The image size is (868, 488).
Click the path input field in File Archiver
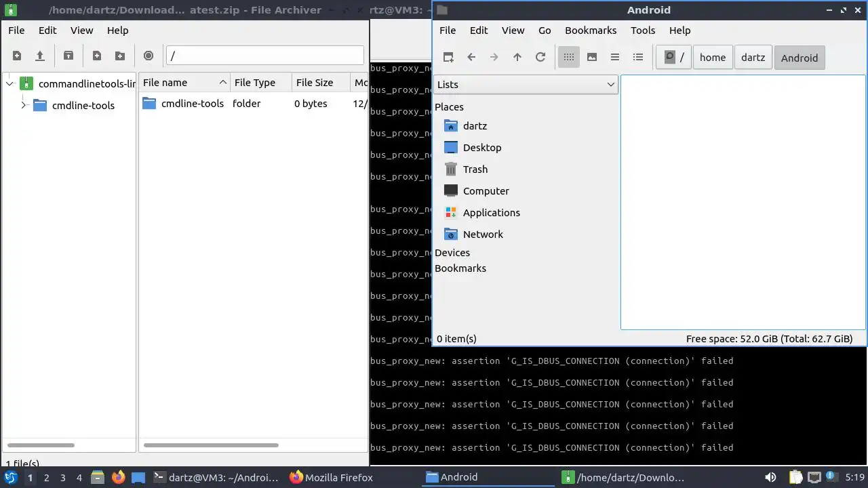point(265,56)
